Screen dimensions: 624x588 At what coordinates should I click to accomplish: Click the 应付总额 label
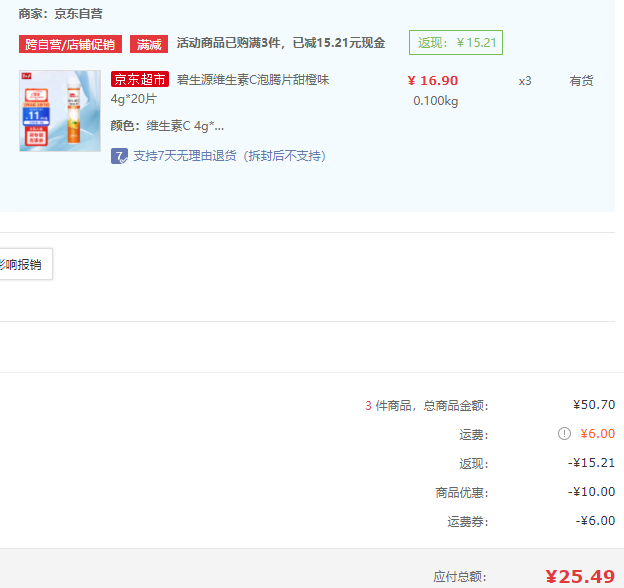(x=460, y=576)
